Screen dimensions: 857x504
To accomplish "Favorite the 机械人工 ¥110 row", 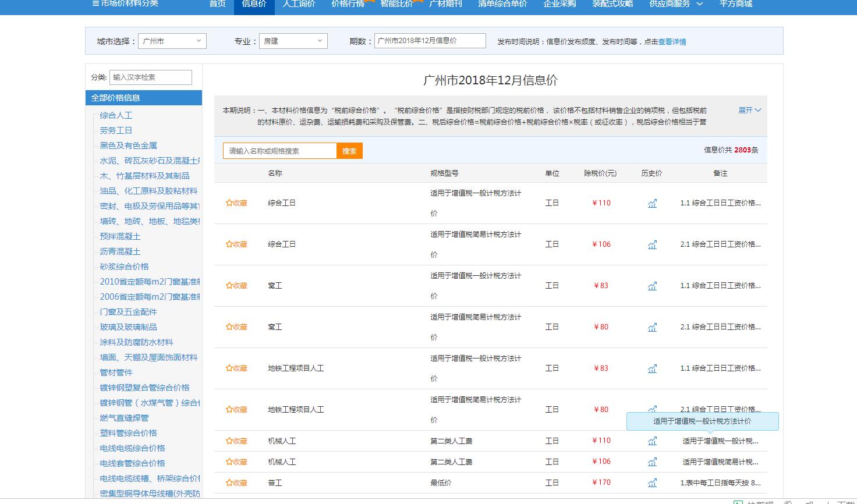I will pos(236,441).
